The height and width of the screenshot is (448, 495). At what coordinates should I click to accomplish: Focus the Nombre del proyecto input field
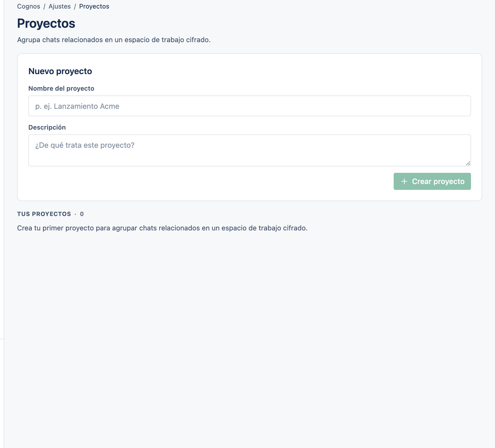point(249,106)
